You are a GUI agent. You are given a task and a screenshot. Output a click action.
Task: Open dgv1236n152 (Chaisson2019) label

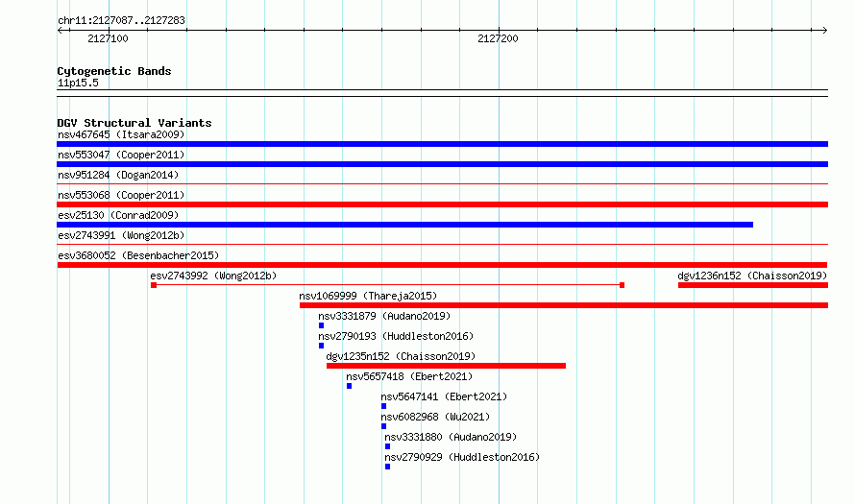point(752,276)
